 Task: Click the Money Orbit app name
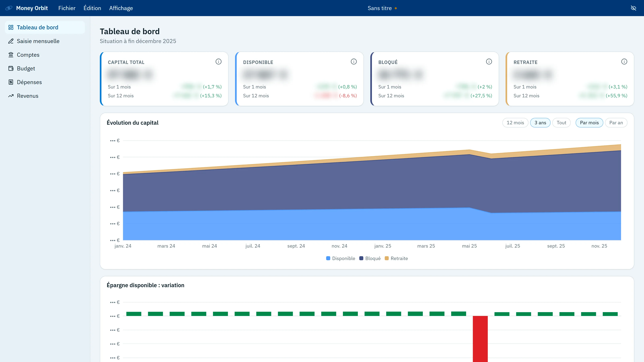(x=32, y=8)
